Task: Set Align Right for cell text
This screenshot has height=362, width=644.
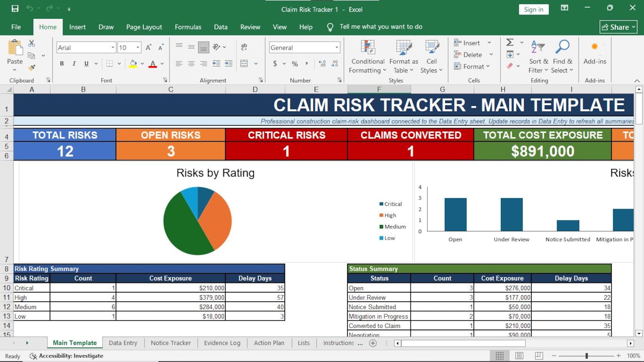Action: (x=204, y=64)
